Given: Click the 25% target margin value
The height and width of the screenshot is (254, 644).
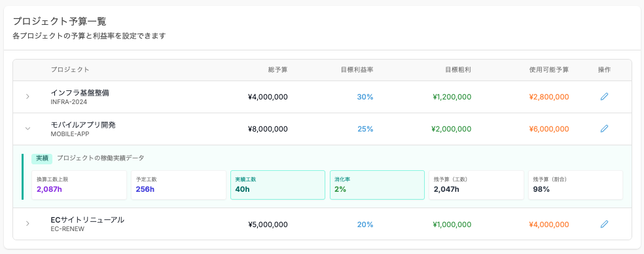Looking at the screenshot, I should click(x=365, y=129).
